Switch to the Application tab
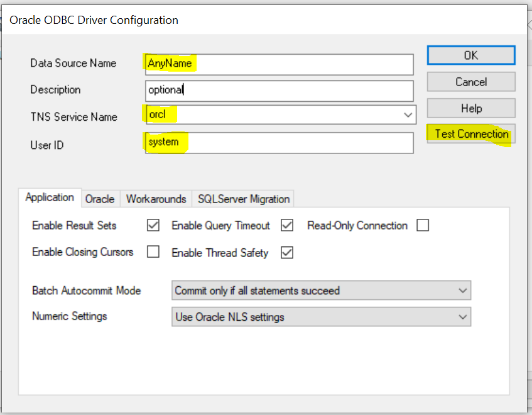532x415 pixels. click(x=50, y=197)
